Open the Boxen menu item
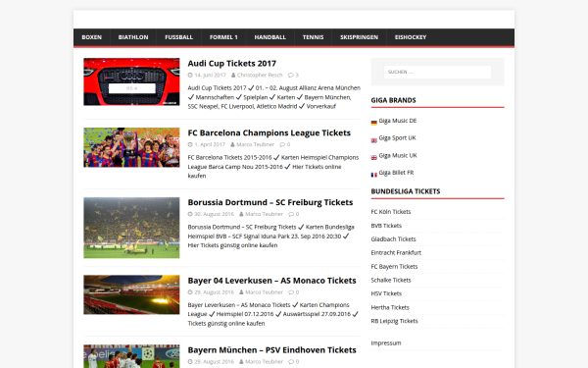 click(91, 37)
